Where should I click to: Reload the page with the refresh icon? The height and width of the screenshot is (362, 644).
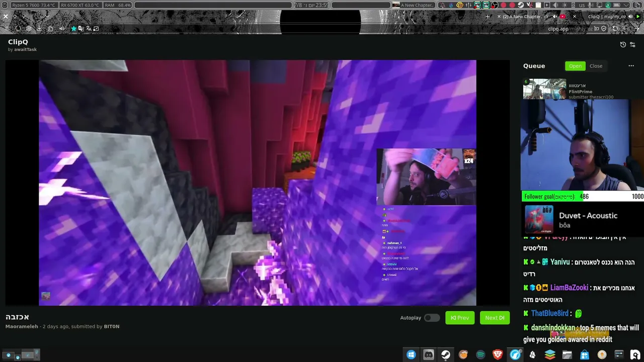(615, 29)
